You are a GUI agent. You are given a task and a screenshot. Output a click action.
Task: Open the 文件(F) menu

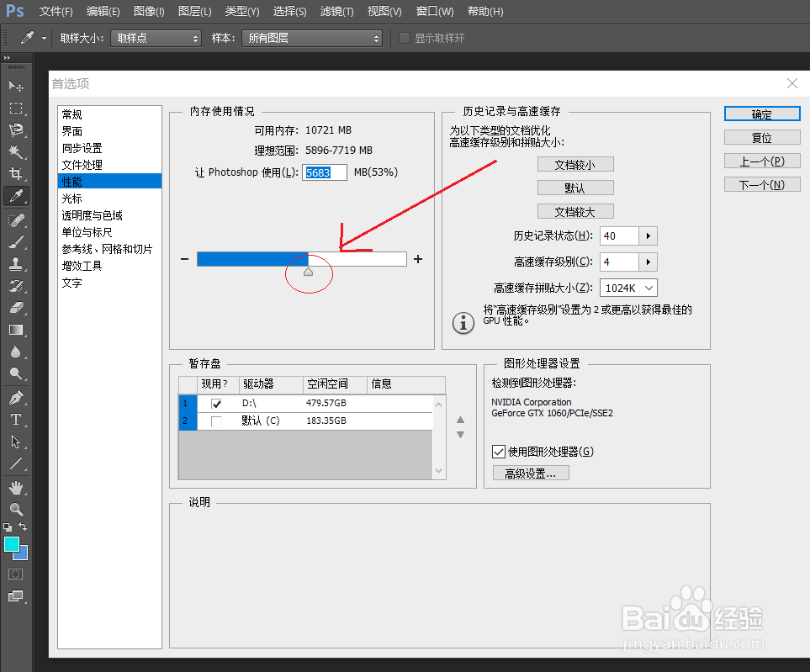tap(56, 11)
